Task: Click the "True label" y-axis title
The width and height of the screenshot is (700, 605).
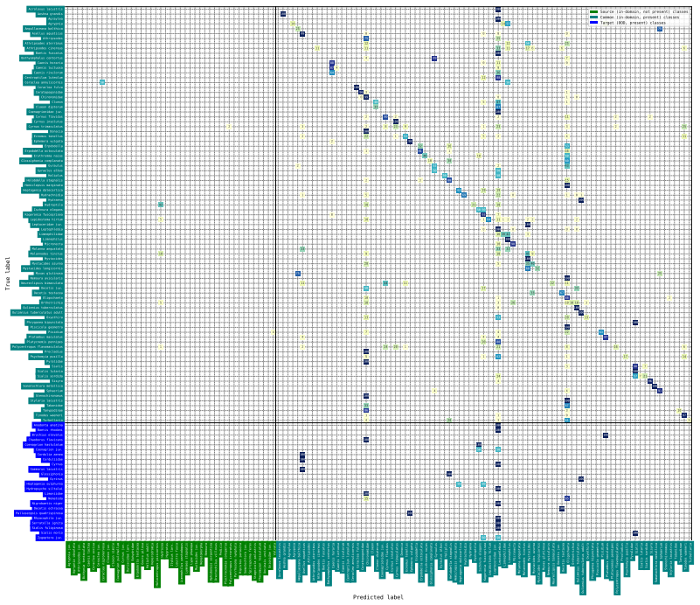Action: tap(8, 274)
